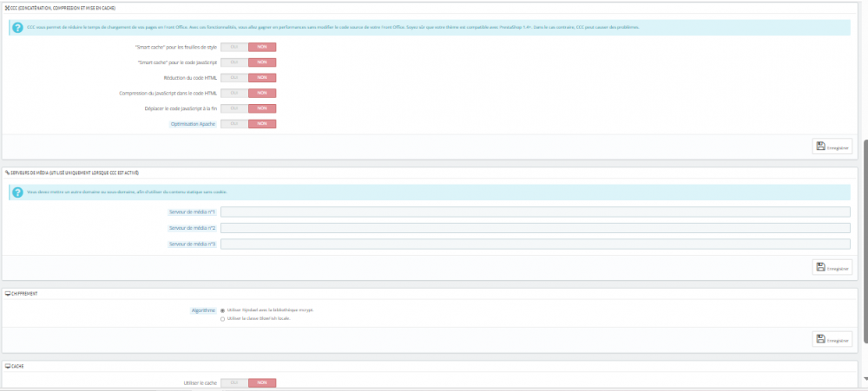Click the scrollbar down arrow
The height and width of the screenshot is (391, 868).
[x=865, y=380]
